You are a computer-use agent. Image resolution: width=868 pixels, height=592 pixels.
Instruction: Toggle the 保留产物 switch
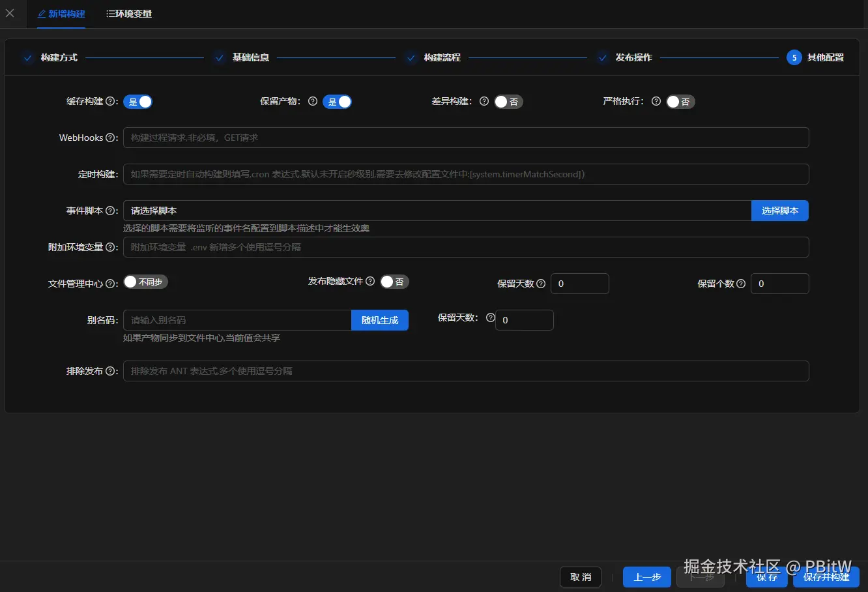tap(337, 102)
